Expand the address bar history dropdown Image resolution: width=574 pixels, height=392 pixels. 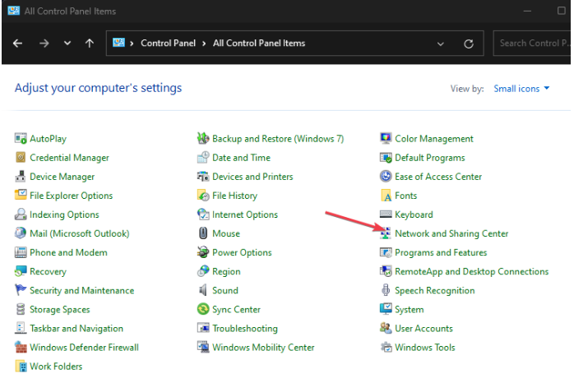[x=441, y=44]
